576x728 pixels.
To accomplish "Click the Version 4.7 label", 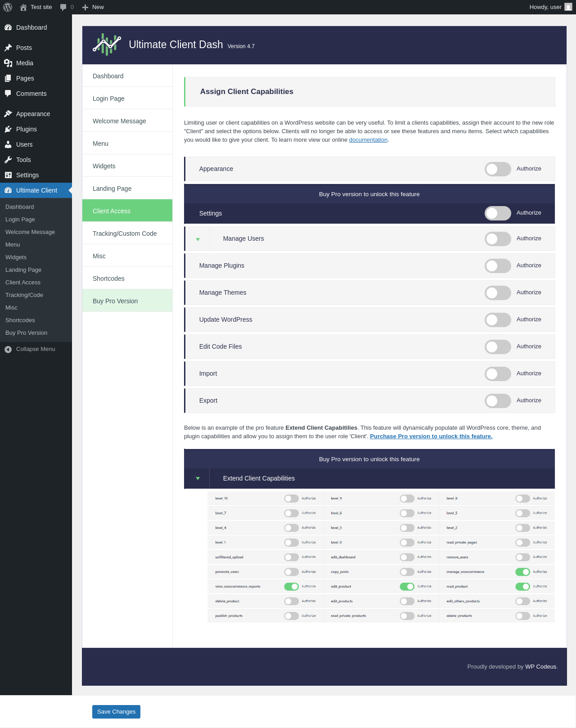I will coord(241,46).
